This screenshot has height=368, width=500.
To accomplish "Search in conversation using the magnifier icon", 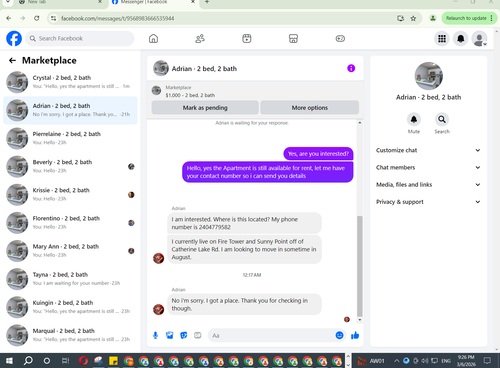I will (x=442, y=119).
